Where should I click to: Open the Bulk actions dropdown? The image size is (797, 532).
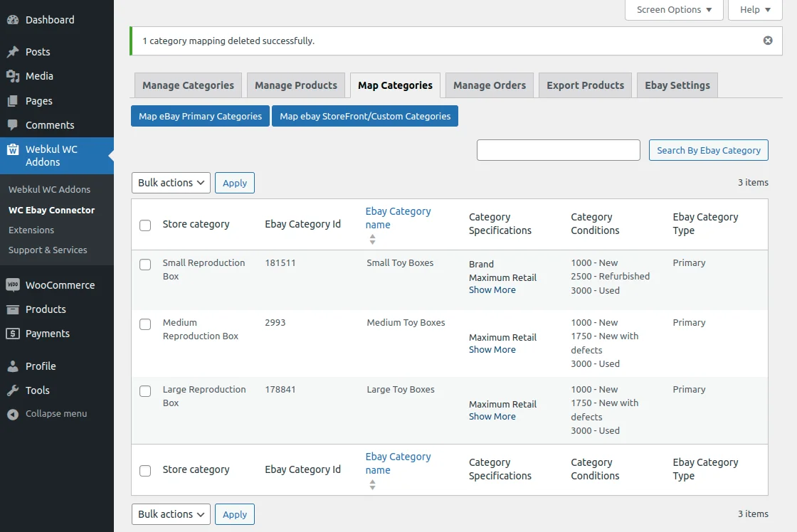pos(170,183)
